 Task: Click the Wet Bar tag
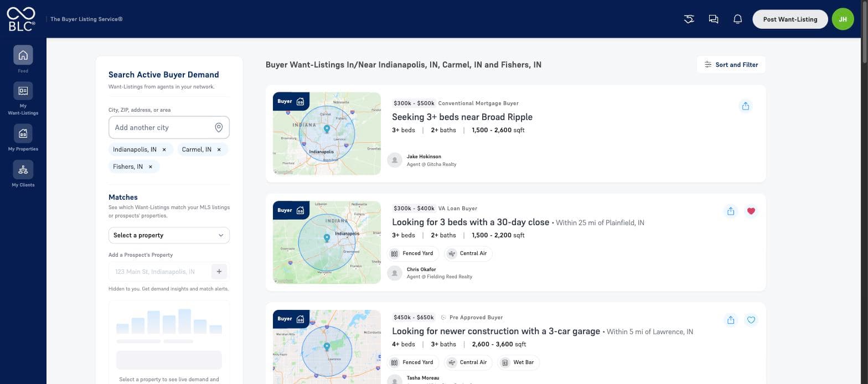(x=518, y=362)
